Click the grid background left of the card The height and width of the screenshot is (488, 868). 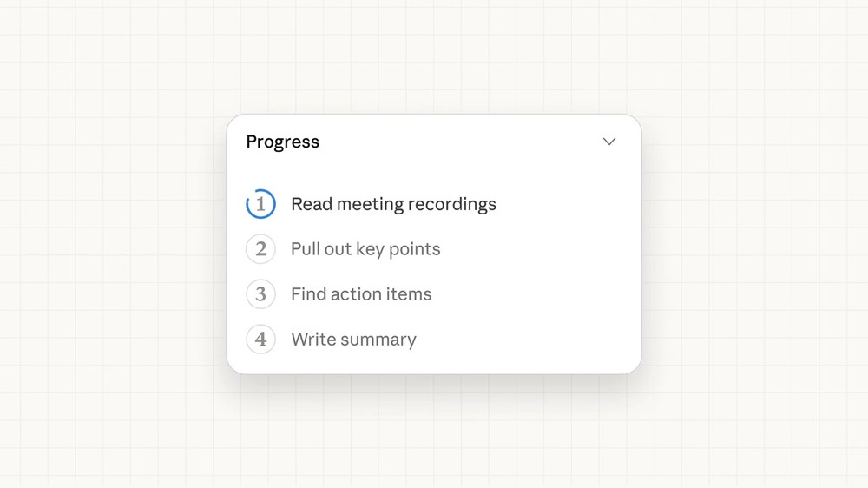point(113,243)
